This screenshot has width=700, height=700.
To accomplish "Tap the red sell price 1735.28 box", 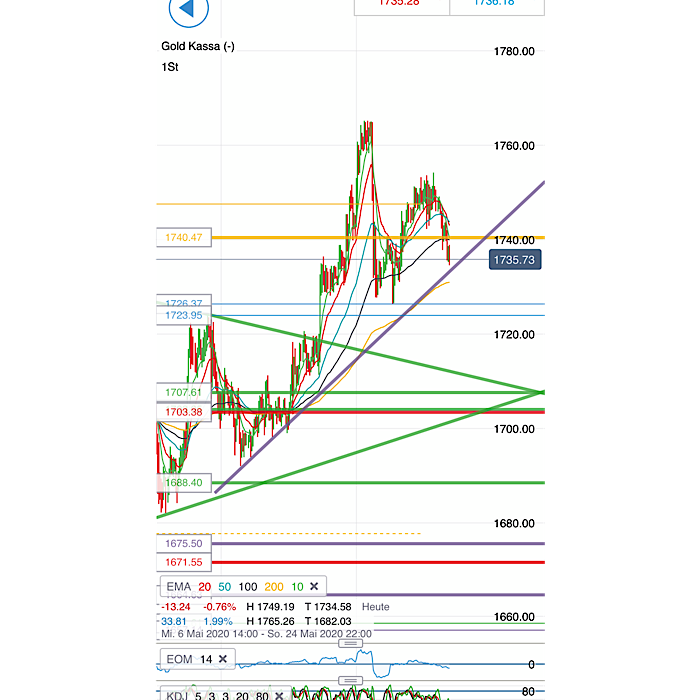I will [x=401, y=7].
